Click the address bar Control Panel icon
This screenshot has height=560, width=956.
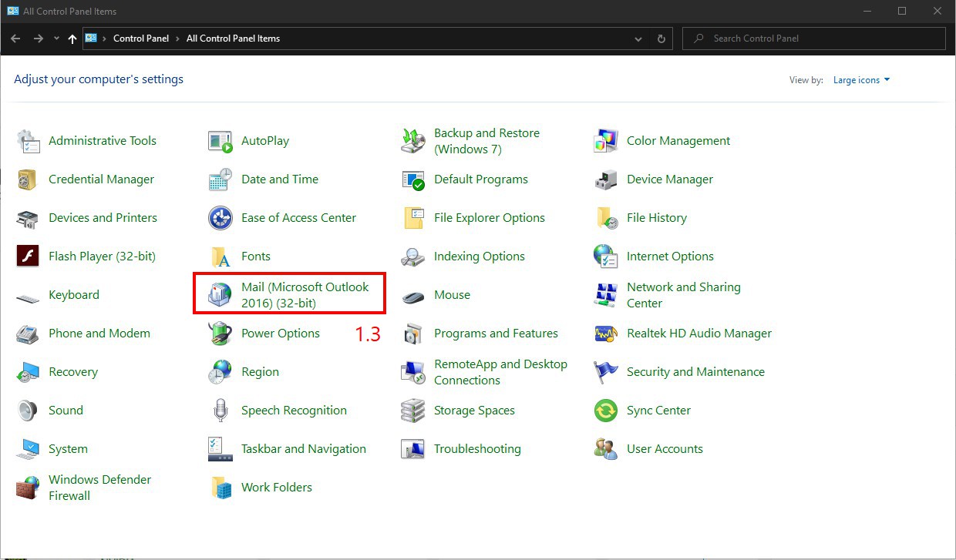(x=91, y=39)
